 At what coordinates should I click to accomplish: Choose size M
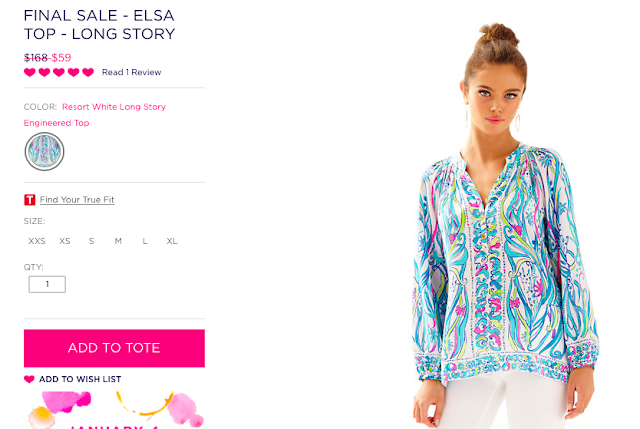click(118, 241)
